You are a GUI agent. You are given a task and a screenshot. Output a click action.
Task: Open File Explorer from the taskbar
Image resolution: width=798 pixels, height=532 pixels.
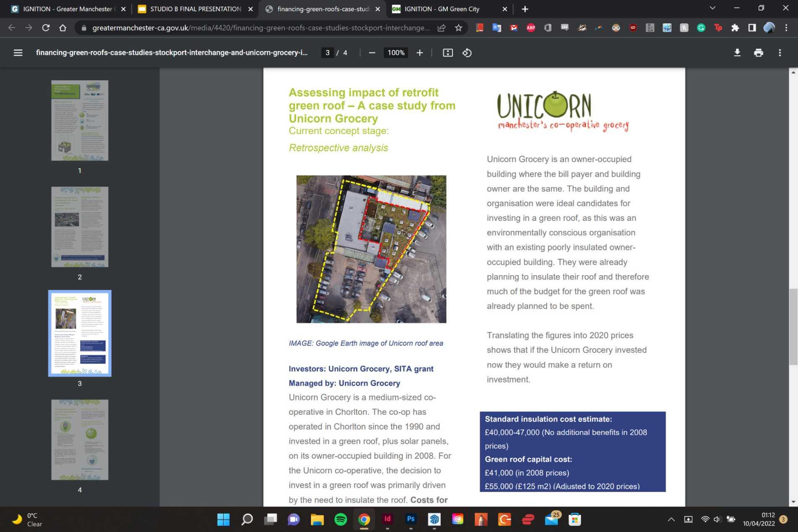click(x=318, y=519)
